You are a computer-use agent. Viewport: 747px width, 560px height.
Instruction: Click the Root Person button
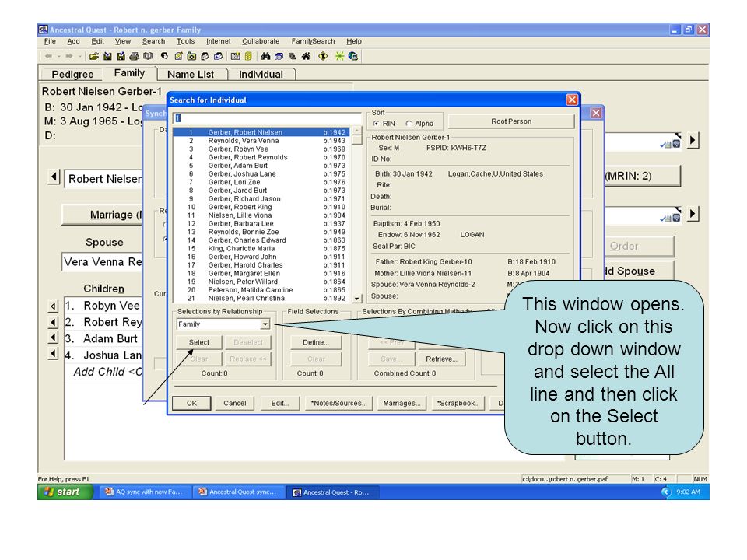510,121
